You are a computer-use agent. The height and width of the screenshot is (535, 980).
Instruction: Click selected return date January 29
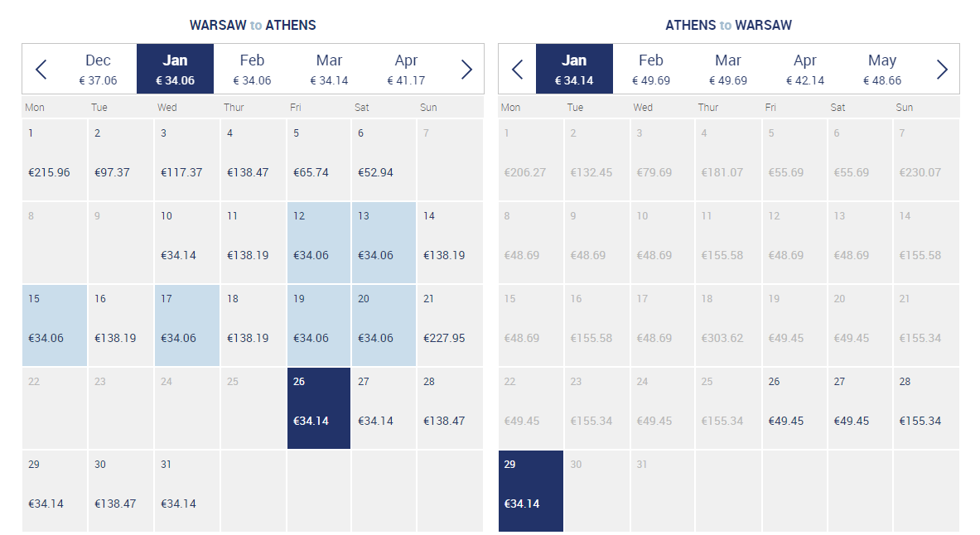531,491
